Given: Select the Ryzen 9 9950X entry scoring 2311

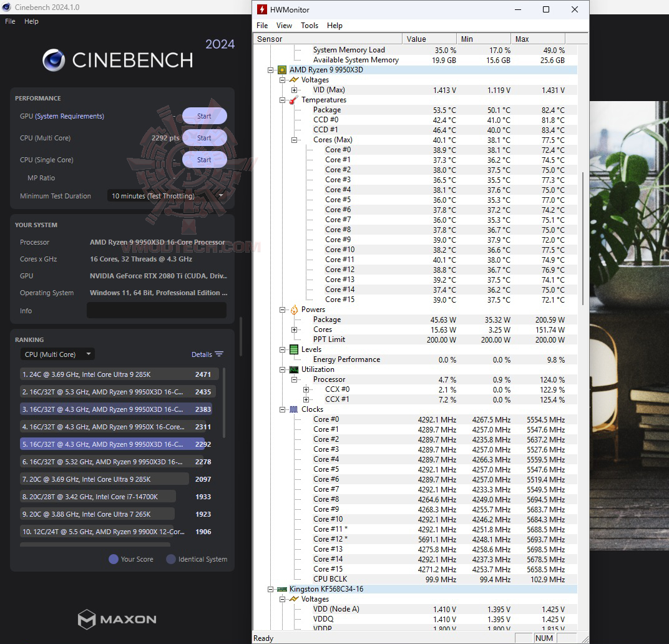Looking at the screenshot, I should click(116, 427).
